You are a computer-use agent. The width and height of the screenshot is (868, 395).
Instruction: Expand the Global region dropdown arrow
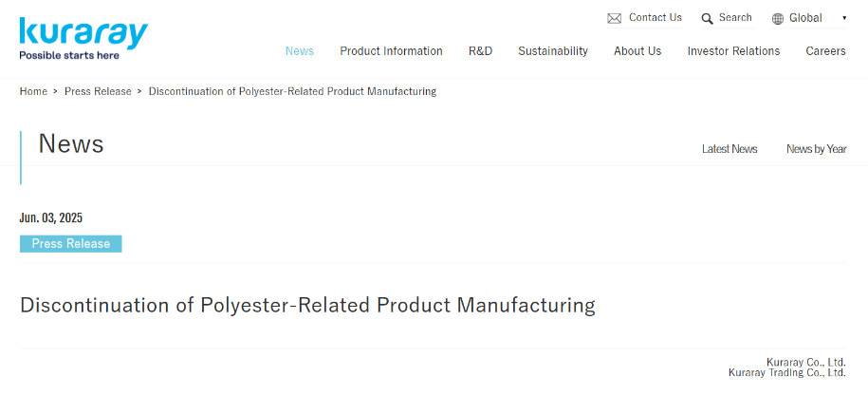844,18
